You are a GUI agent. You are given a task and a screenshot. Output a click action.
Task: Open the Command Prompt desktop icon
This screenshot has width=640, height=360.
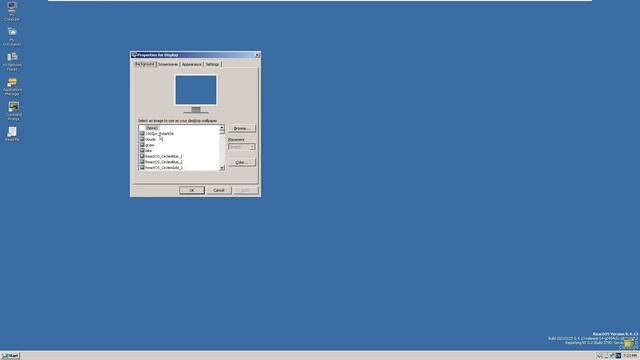point(13,111)
